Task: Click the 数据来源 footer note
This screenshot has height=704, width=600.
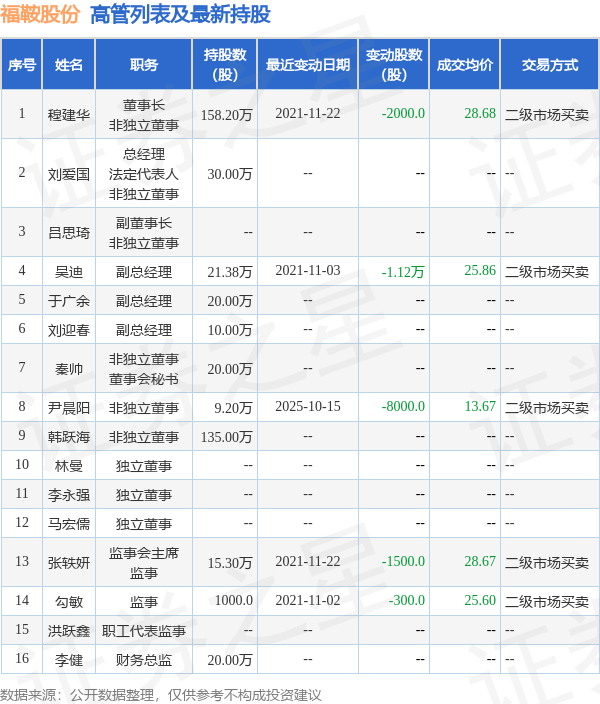Action: pyautogui.click(x=161, y=695)
